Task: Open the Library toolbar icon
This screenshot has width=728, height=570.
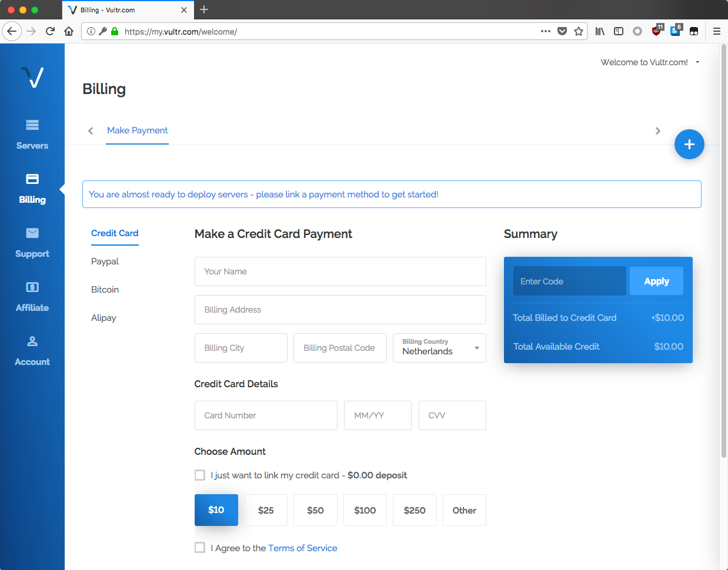Action: click(600, 31)
